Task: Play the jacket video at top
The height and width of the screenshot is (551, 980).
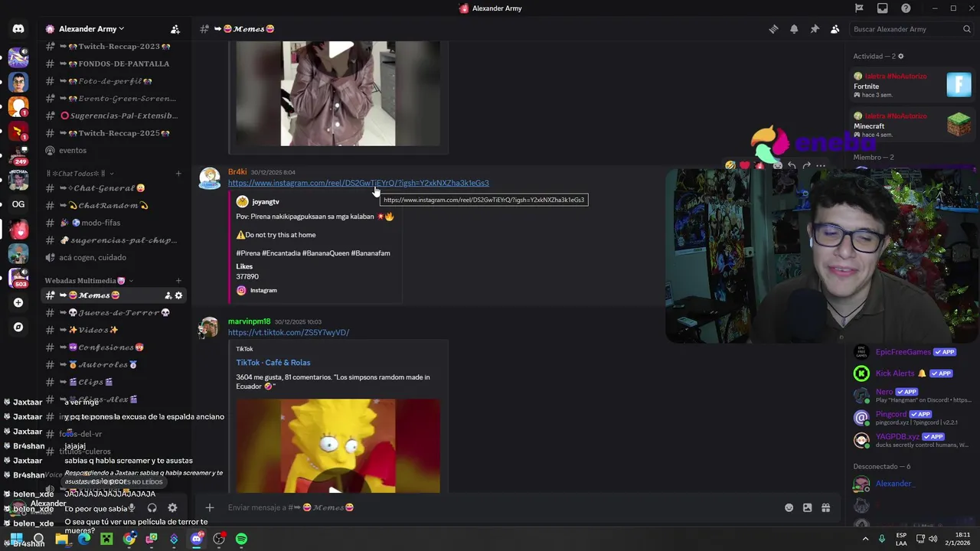Action: click(340, 50)
